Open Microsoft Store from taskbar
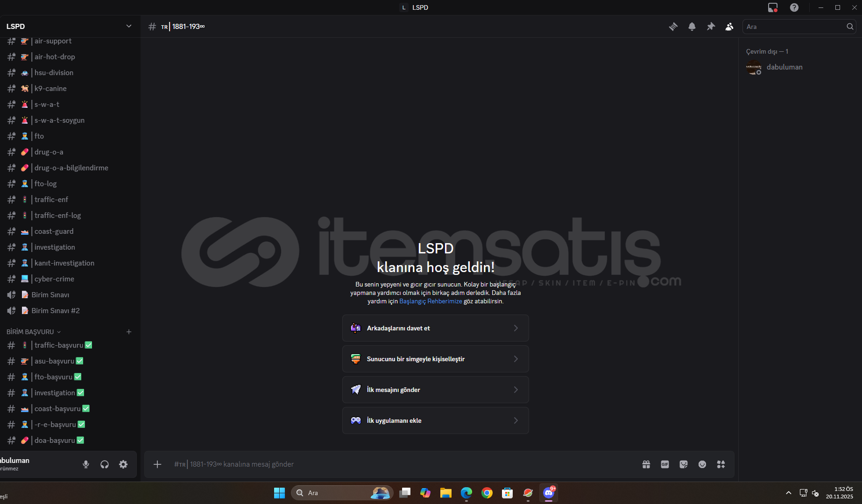The height and width of the screenshot is (504, 862). click(x=508, y=493)
